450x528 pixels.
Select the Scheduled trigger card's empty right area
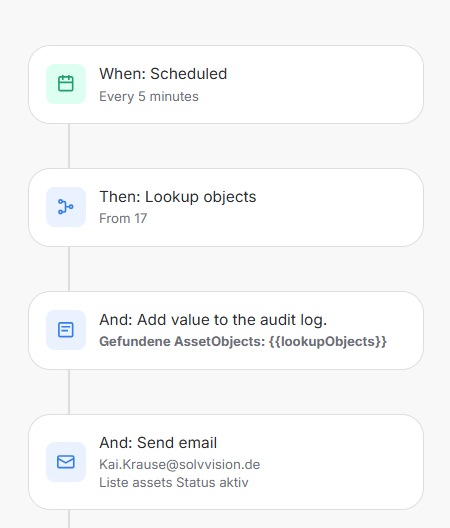323,85
